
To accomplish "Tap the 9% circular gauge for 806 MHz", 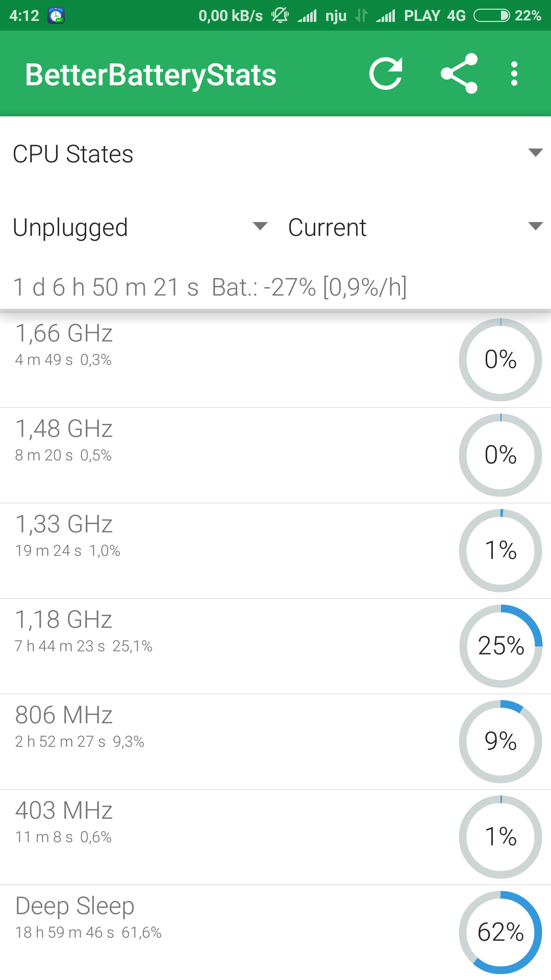I will (x=500, y=741).
